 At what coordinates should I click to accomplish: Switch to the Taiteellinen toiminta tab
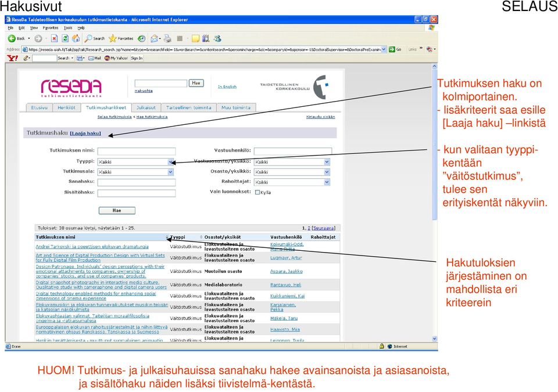click(188, 107)
